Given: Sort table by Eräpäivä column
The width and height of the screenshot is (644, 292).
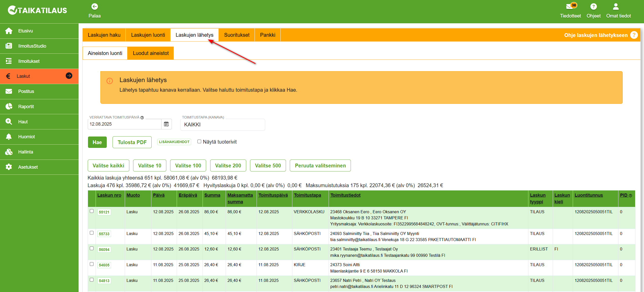Looking at the screenshot, I should click(x=188, y=195).
